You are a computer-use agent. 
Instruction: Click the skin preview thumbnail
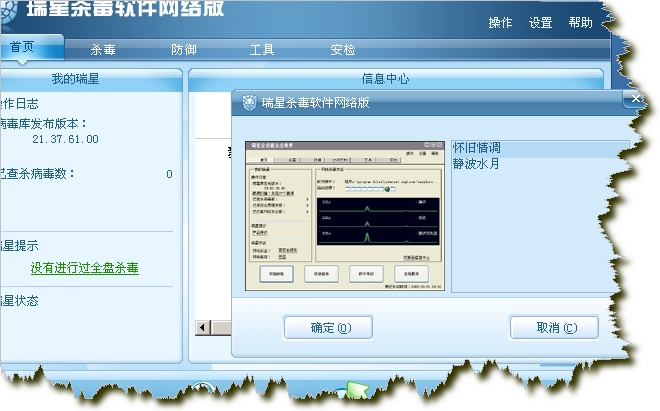(345, 216)
